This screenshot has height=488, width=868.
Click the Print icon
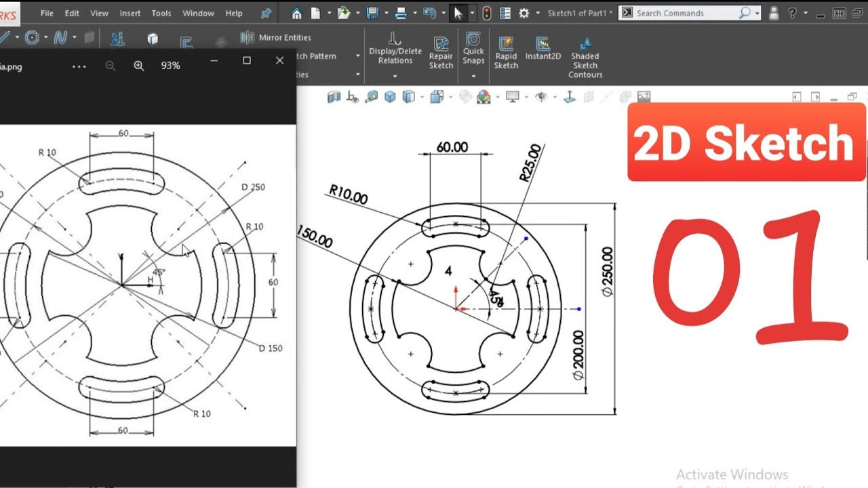point(401,13)
